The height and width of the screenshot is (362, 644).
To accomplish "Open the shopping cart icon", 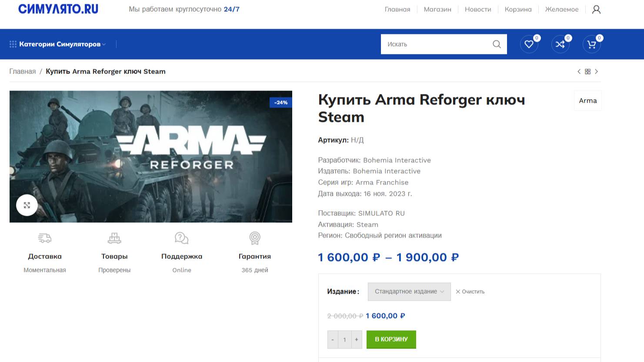I will (591, 44).
